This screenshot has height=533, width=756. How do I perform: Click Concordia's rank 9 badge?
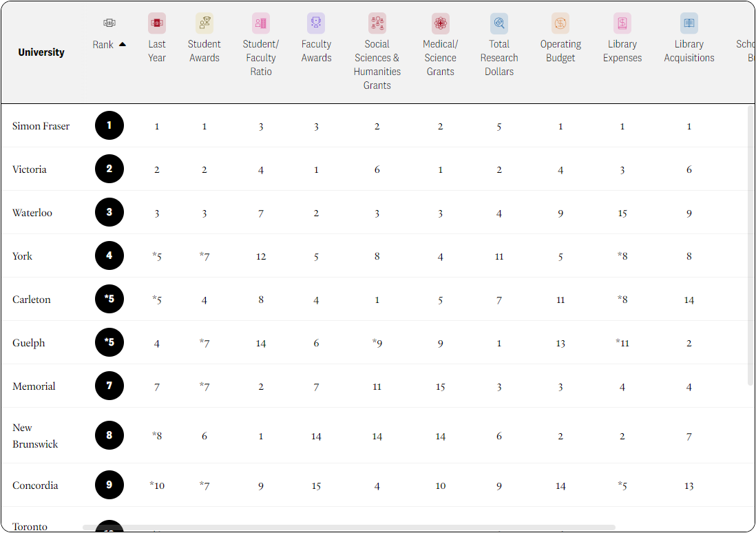click(109, 485)
